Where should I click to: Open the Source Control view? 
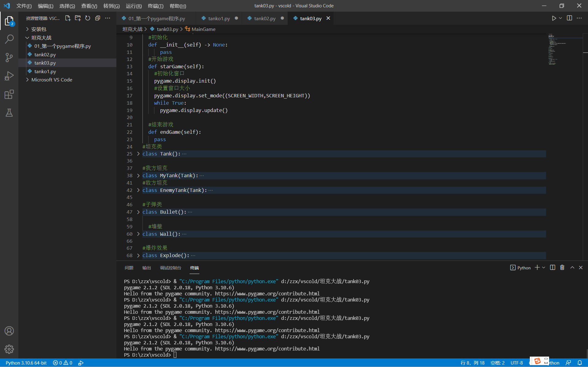point(9,58)
